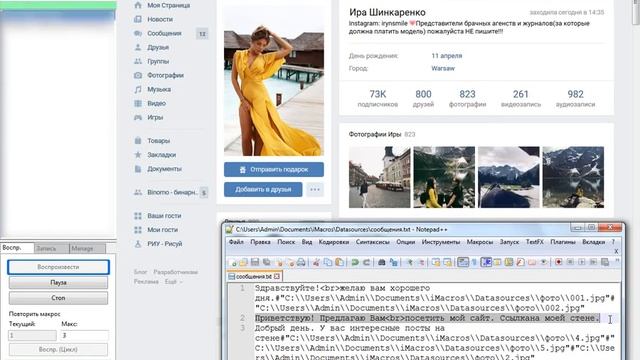Click the Новости icon in VK sidebar
Image resolution: width=640 pixels, height=360 pixels.
pyautogui.click(x=138, y=19)
